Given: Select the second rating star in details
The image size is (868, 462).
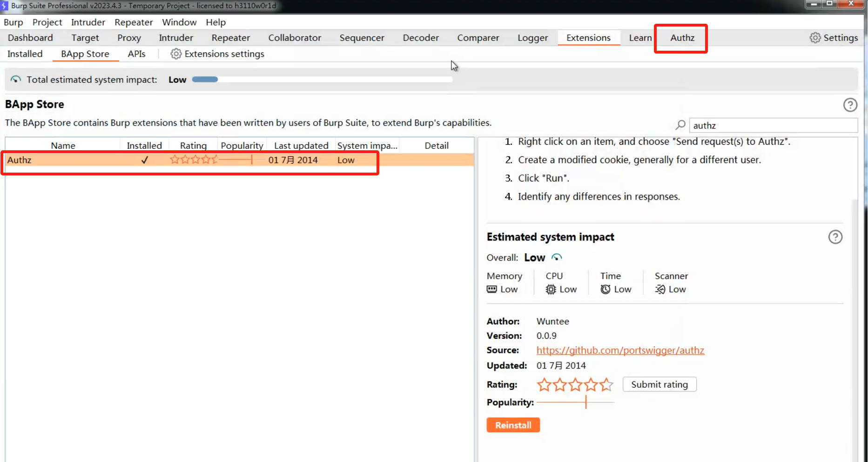Looking at the screenshot, I should [x=560, y=385].
